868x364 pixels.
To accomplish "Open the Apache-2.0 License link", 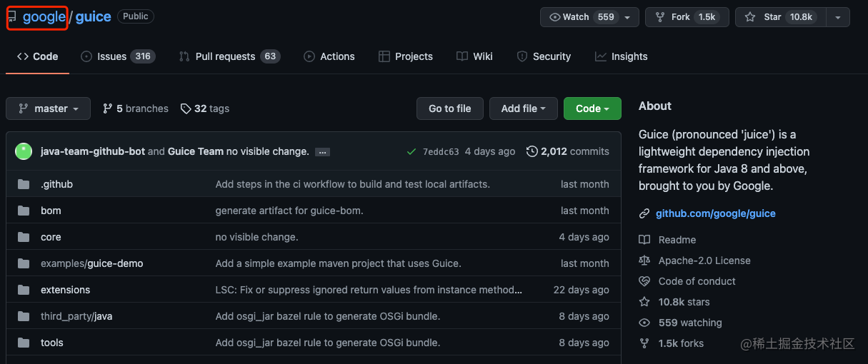I will [x=704, y=261].
